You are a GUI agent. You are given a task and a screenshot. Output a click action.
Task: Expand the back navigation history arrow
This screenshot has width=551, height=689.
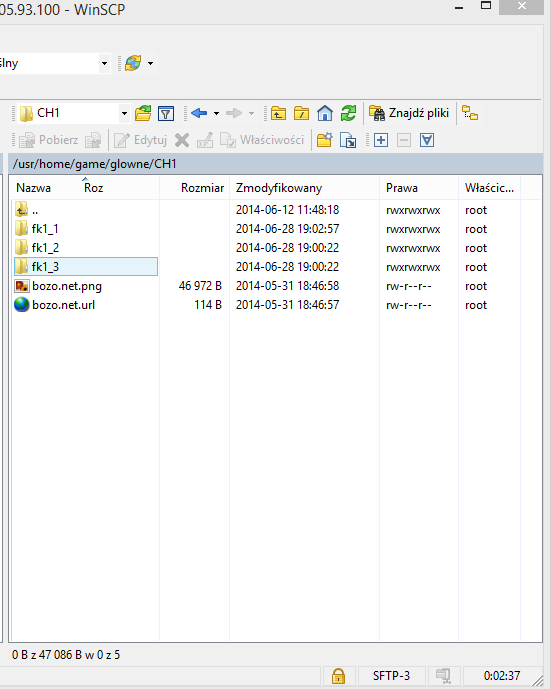click(216, 113)
